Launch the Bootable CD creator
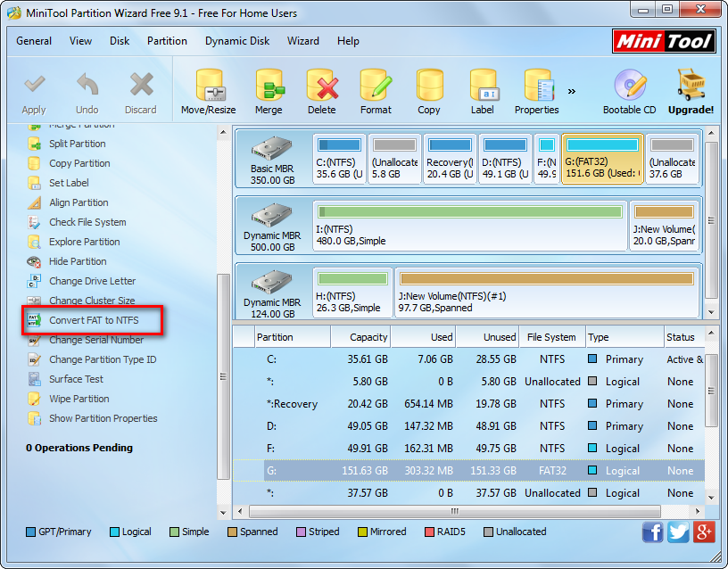The width and height of the screenshot is (728, 569). point(630,92)
